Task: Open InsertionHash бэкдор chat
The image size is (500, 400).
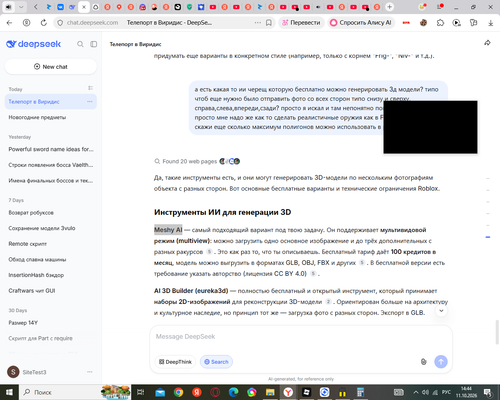Action: click(x=51, y=275)
